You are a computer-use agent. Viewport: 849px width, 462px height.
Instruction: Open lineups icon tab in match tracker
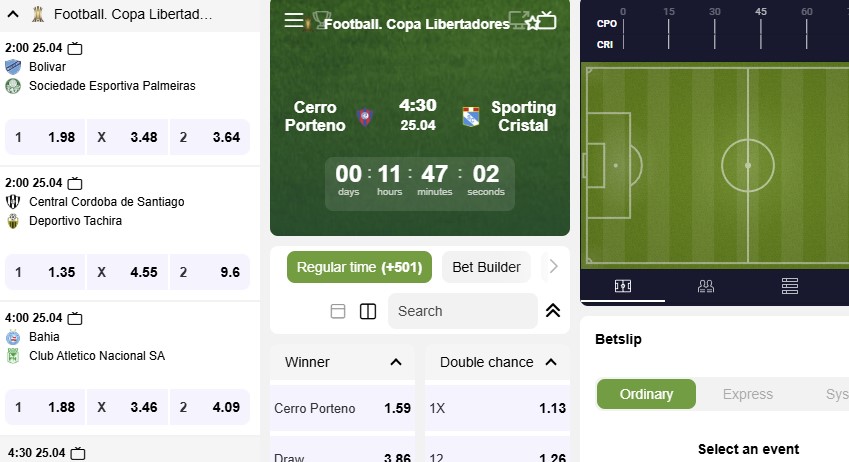pyautogui.click(x=706, y=285)
